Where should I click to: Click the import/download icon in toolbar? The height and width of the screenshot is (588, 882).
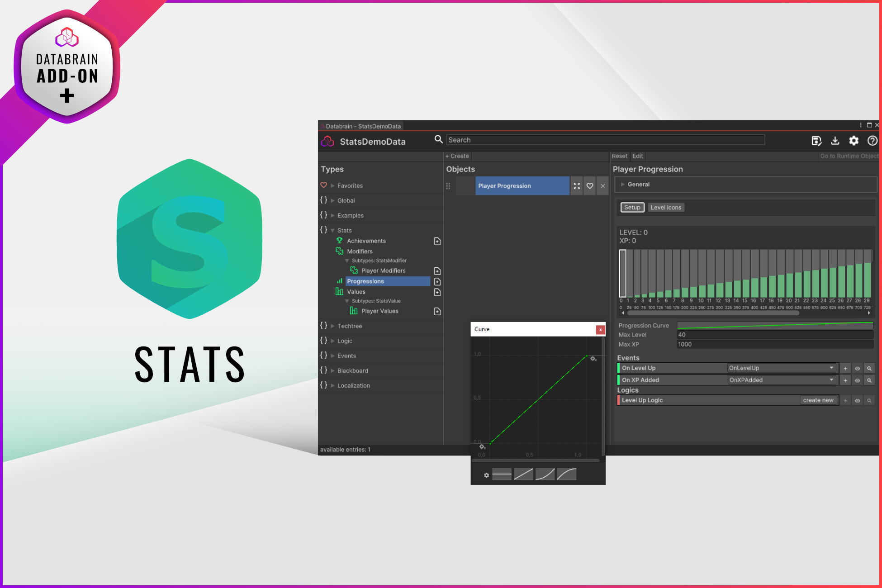pos(835,141)
